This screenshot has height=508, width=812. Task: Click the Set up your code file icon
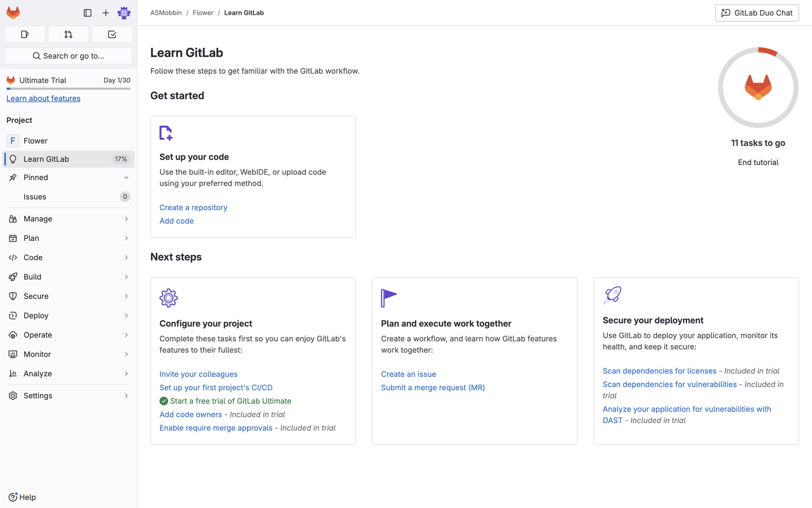click(x=166, y=133)
